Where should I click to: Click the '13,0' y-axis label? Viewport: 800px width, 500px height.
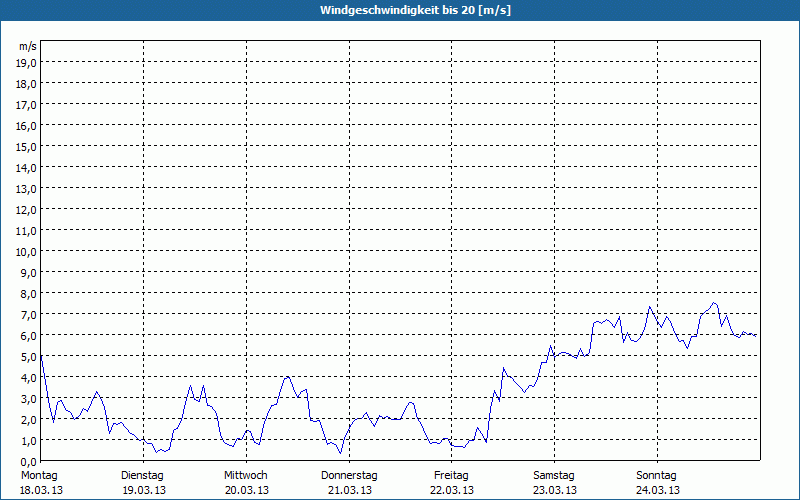(x=27, y=189)
